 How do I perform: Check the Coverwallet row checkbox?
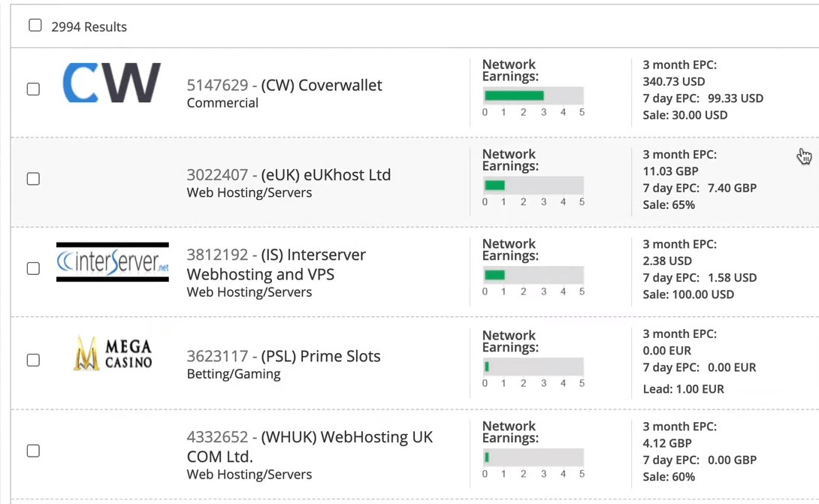point(33,89)
